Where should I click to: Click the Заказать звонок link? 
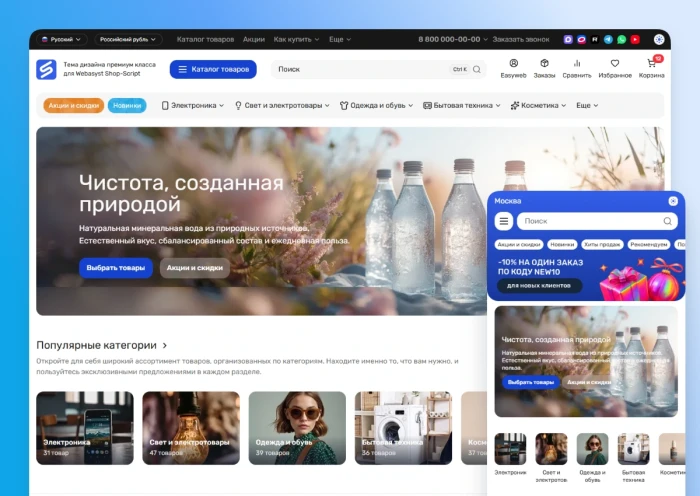520,39
